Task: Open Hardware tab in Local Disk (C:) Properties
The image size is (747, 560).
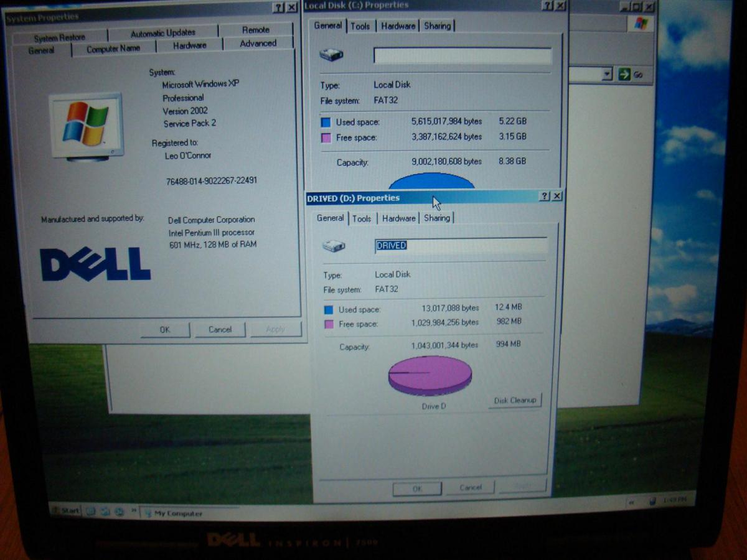Action: click(x=398, y=26)
